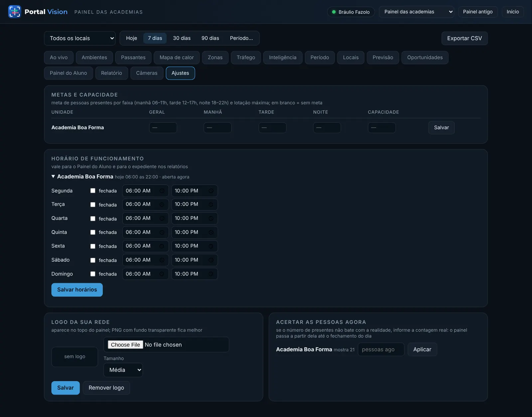Go to Início
This screenshot has height=417, width=532.
coord(512,12)
